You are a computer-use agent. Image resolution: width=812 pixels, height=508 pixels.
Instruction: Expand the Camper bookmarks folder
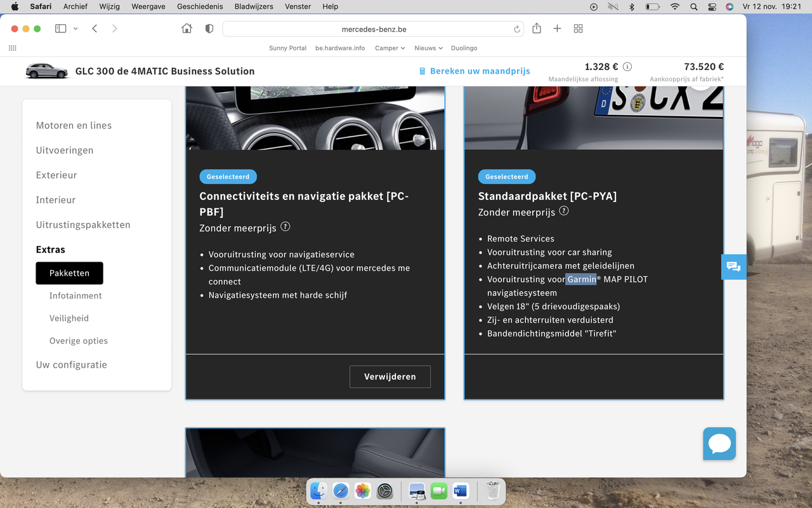[390, 48]
